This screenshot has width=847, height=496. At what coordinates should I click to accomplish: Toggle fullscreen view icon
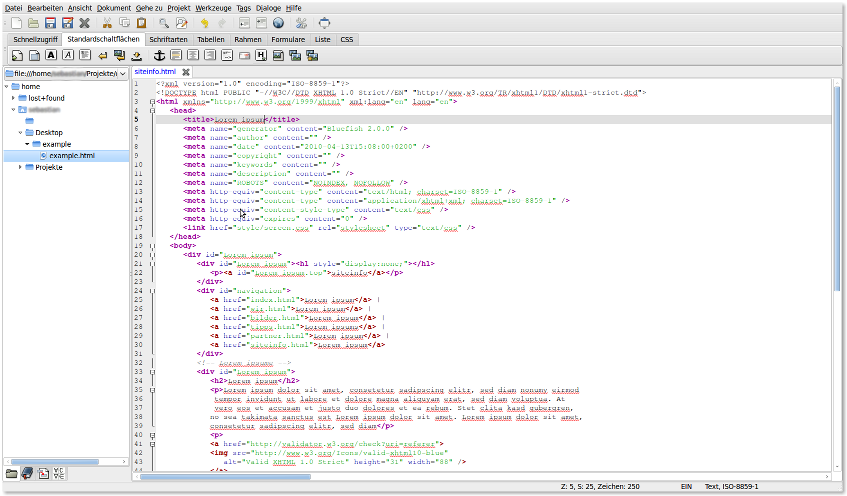324,23
